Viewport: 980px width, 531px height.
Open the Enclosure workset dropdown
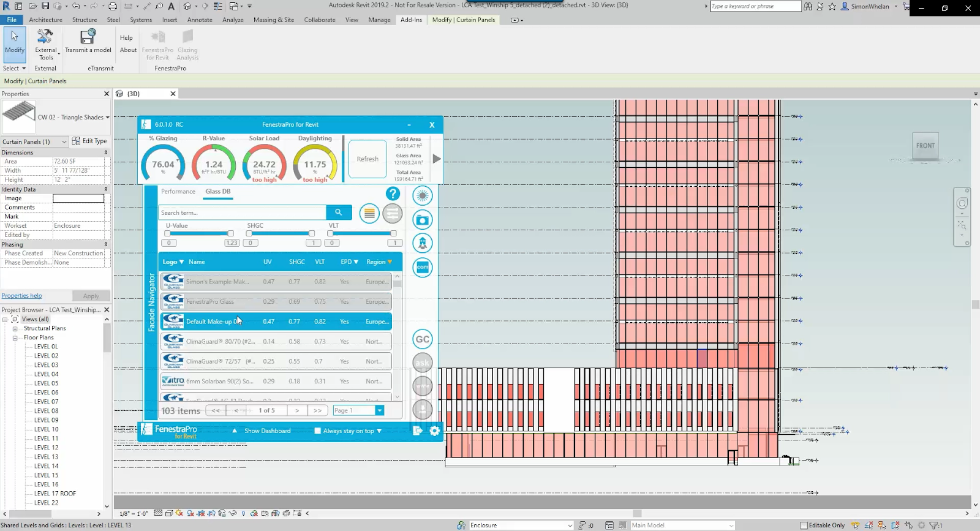point(521,525)
